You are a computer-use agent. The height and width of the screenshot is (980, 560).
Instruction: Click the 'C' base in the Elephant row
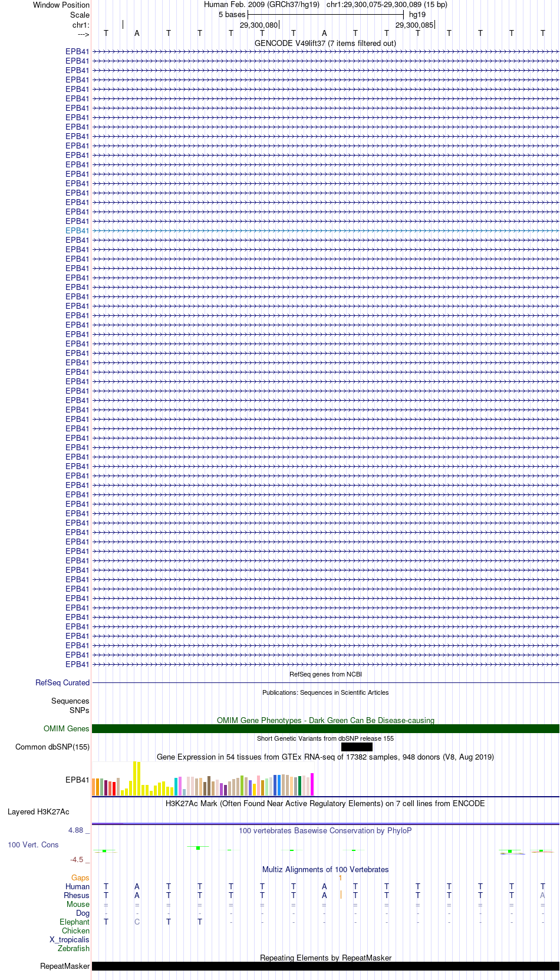click(137, 922)
